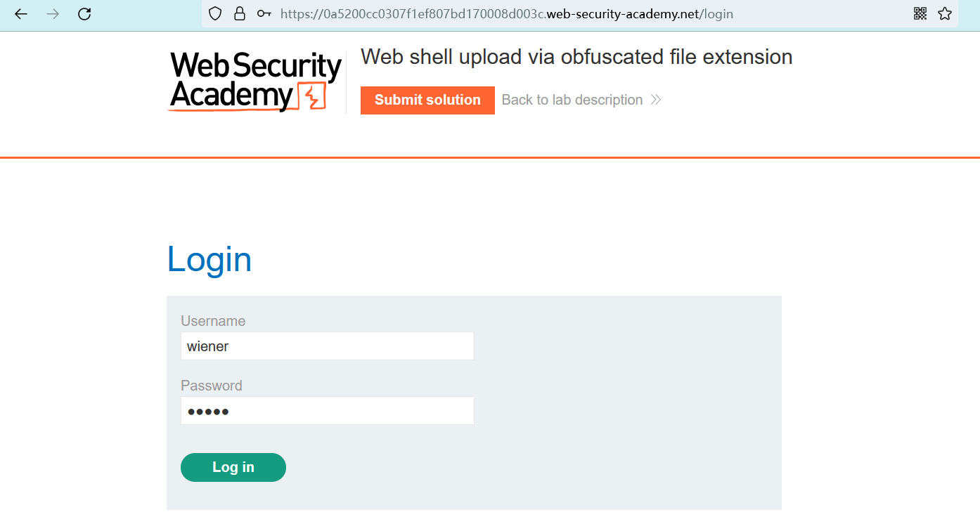
Task: Click the Password label text
Action: click(x=212, y=386)
